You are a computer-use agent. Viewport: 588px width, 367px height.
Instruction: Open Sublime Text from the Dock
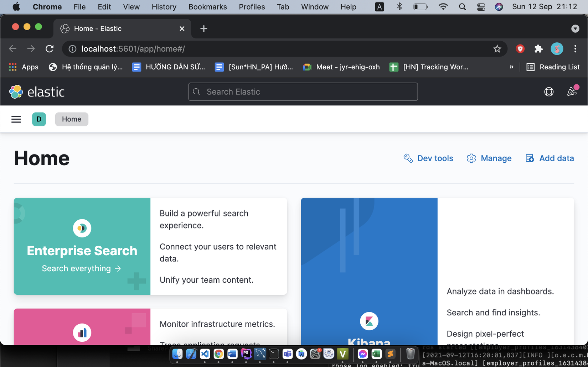(x=390, y=354)
